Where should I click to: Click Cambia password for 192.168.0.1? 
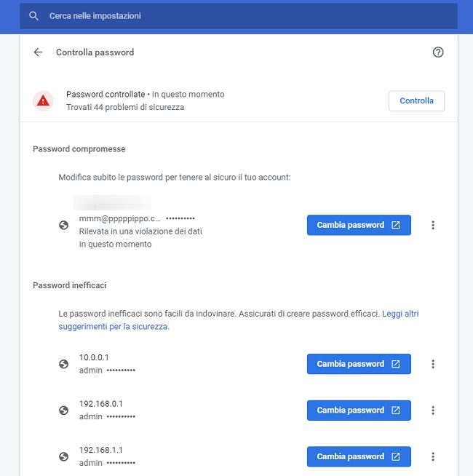click(359, 410)
